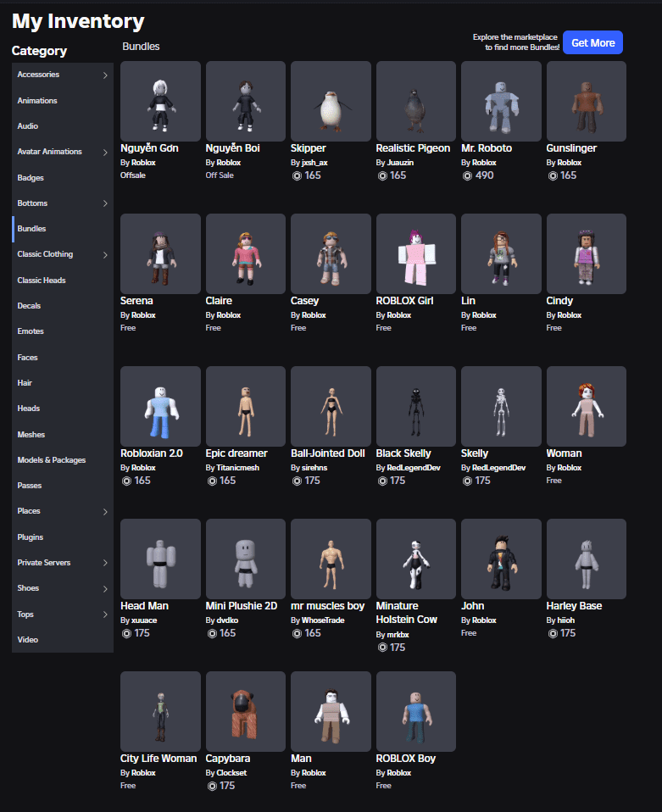Viewport: 662px width, 812px height.
Task: Click the Robloxian 2.0 bundle thumbnail
Action: point(160,406)
